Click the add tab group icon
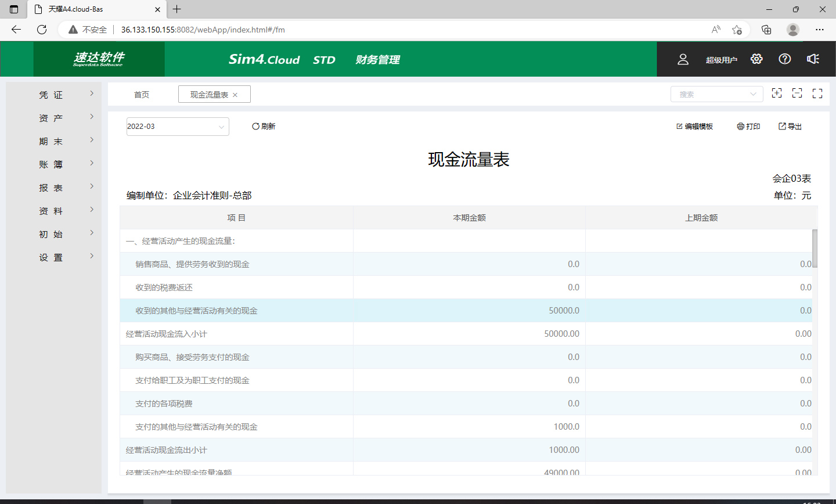The image size is (836, 504). coord(776,93)
